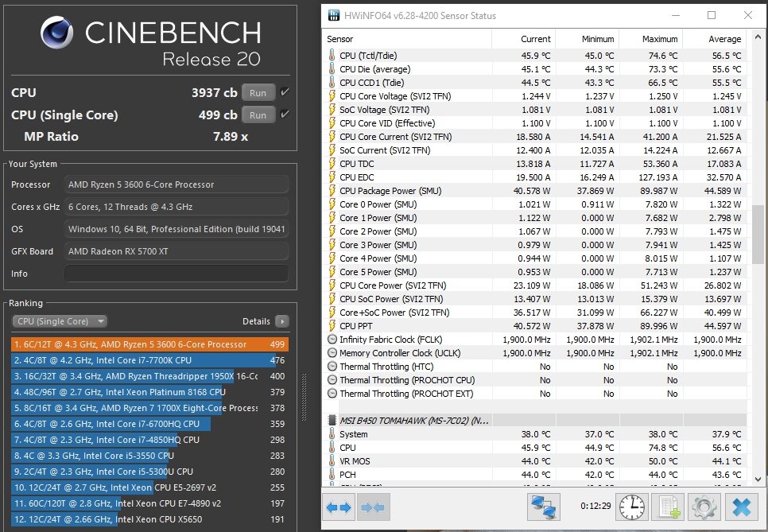Click the greyed collapse columns arrows icon in HWiNFO

point(373,507)
